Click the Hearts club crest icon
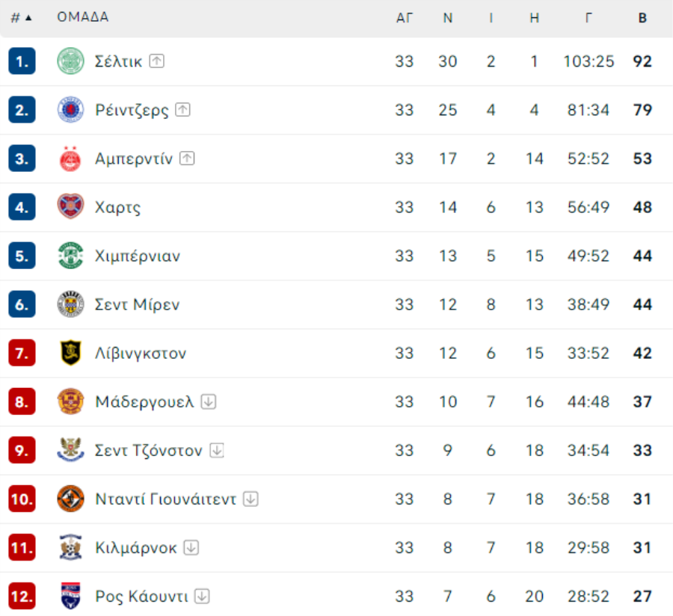 coord(71,207)
